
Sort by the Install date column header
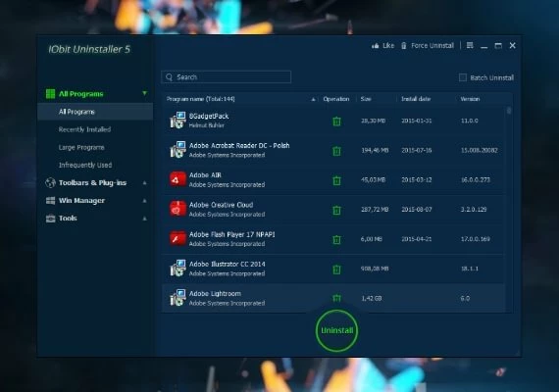click(416, 99)
